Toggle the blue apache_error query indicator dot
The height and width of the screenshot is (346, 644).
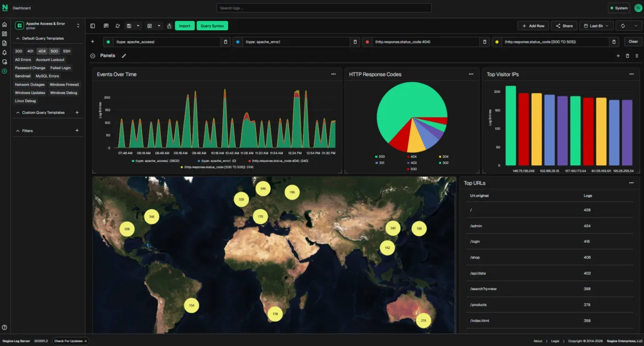(237, 41)
